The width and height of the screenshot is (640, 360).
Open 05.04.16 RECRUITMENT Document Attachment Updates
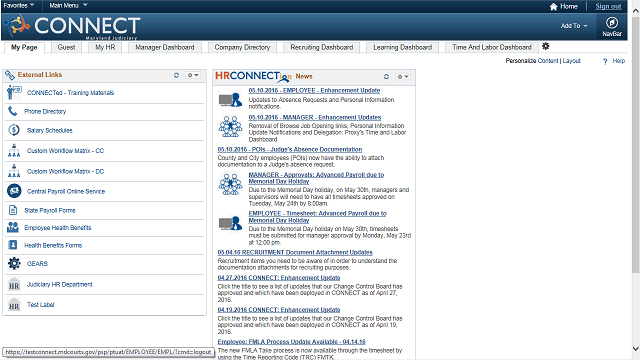pos(295,253)
